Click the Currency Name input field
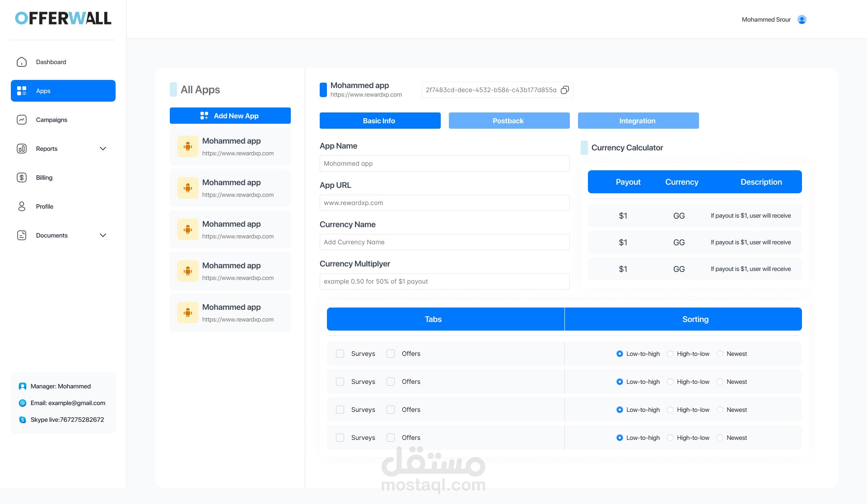 (444, 242)
